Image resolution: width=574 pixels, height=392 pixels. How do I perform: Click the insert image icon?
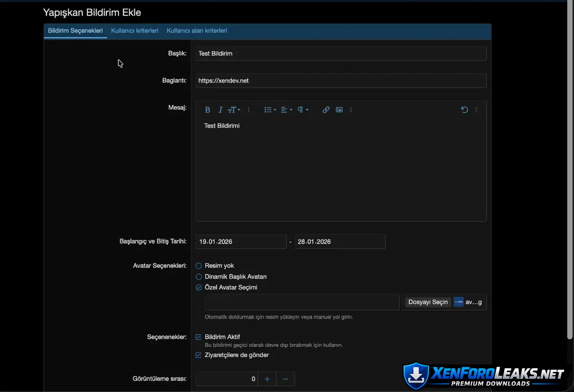(339, 110)
